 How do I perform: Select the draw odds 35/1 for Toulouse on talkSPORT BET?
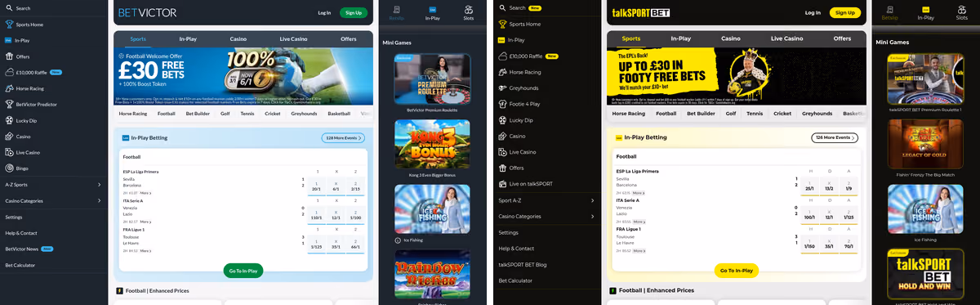(829, 244)
